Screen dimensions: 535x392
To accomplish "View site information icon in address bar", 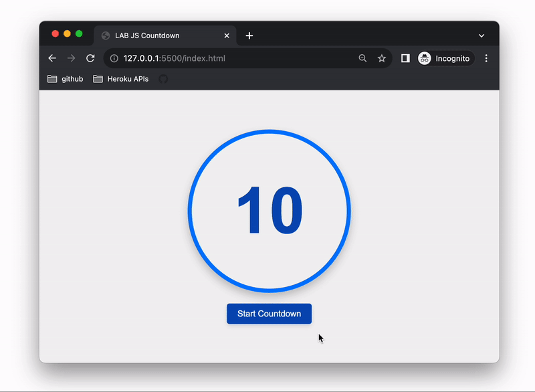I will [x=114, y=59].
